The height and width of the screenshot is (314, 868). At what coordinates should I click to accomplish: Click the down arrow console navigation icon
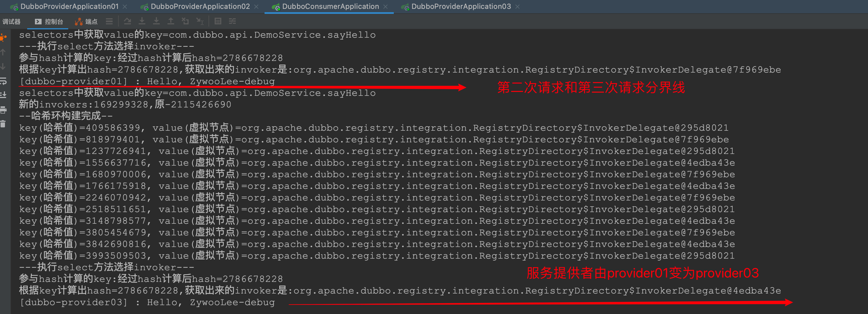(x=3, y=66)
